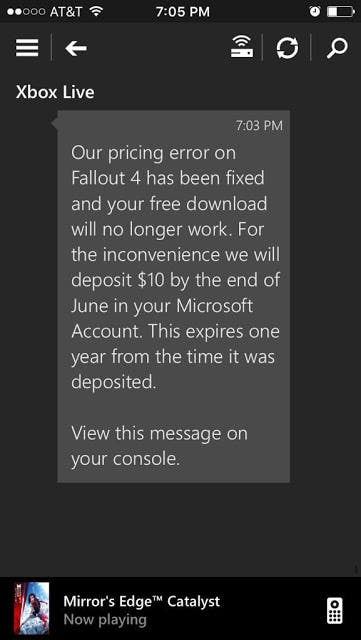Screen dimensions: 361x640
Task: Tap the alarm clock status icon
Action: click(315, 11)
